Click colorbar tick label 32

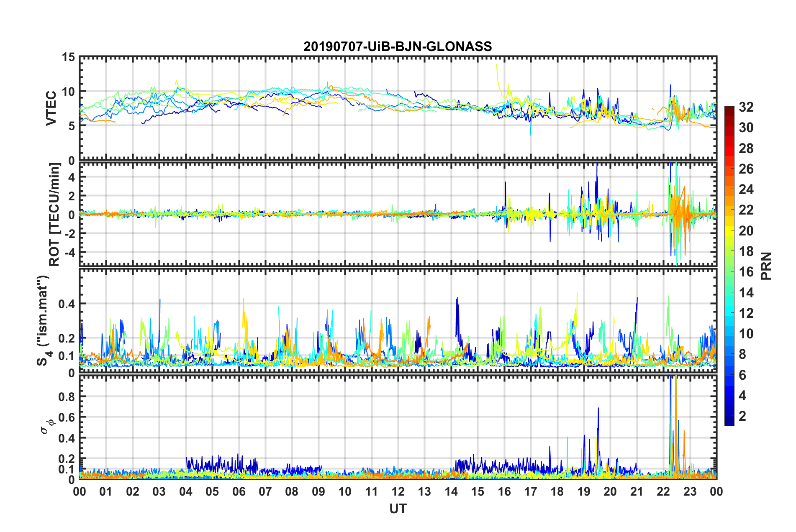click(746, 107)
